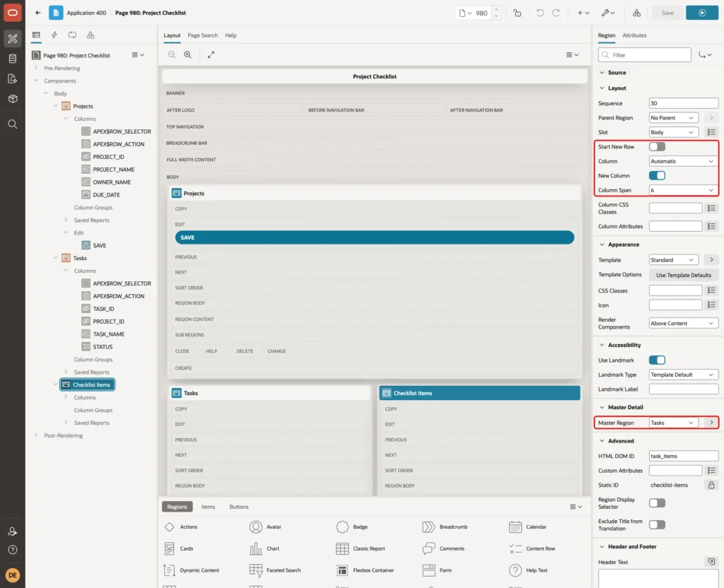The image size is (724, 588).
Task: Run the page with the play button
Action: pos(702,13)
